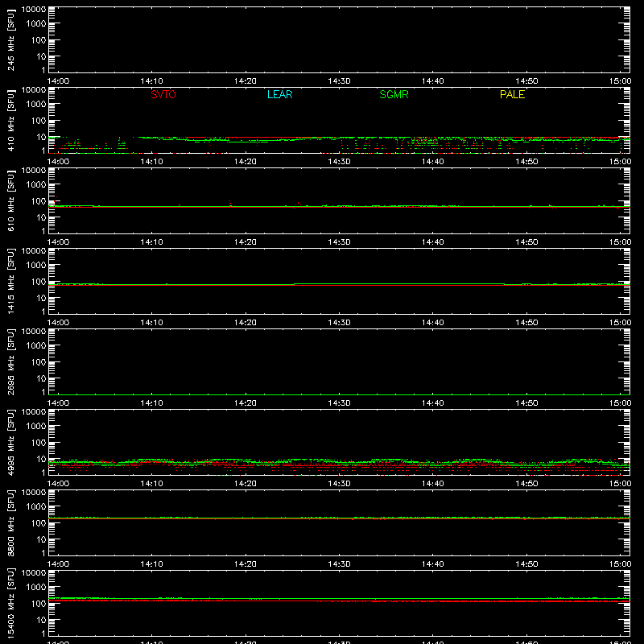
Task: Select the 8800 MHz [SFU] axis title
Action: [x=11, y=522]
